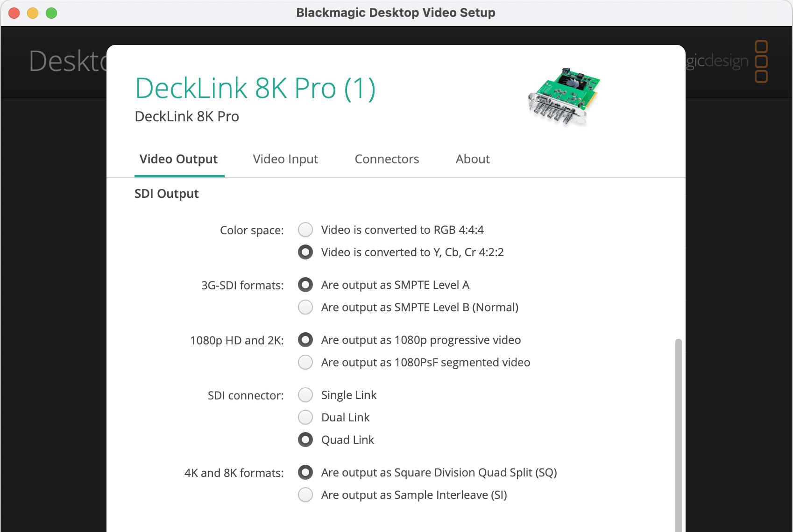The image size is (793, 532).
Task: Enable Sample Interleave (SI) output
Action: (305, 495)
